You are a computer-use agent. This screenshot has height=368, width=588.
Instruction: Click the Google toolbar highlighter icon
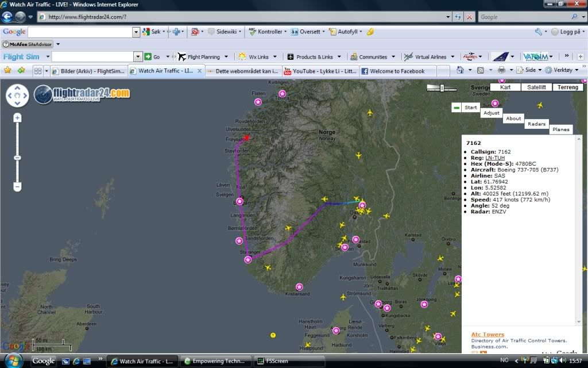pyautogui.click(x=370, y=32)
